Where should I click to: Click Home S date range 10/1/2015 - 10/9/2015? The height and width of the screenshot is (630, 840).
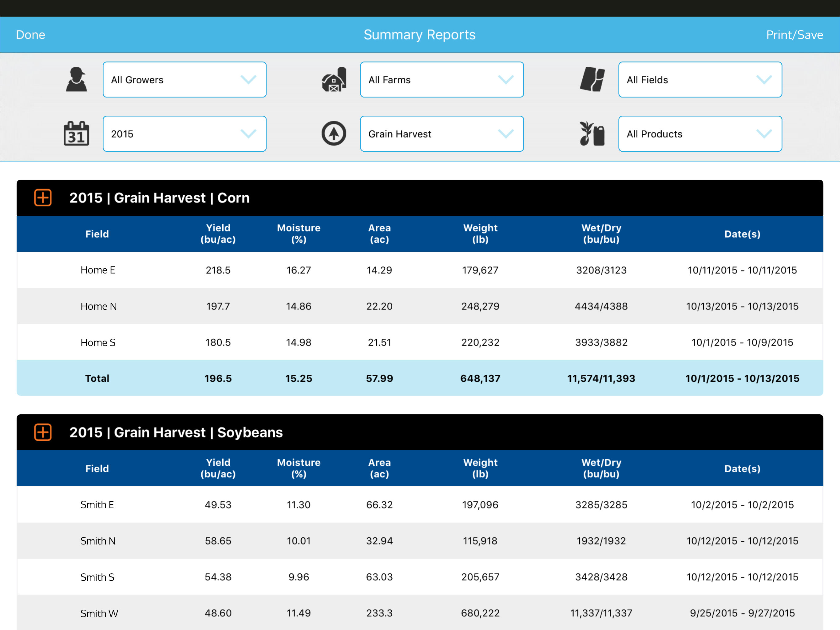click(742, 342)
